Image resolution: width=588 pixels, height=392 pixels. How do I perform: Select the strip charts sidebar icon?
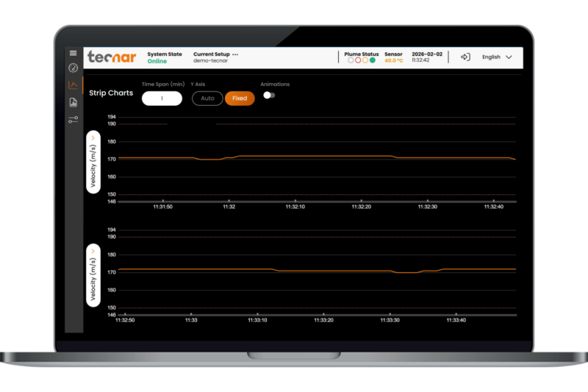tap(73, 85)
